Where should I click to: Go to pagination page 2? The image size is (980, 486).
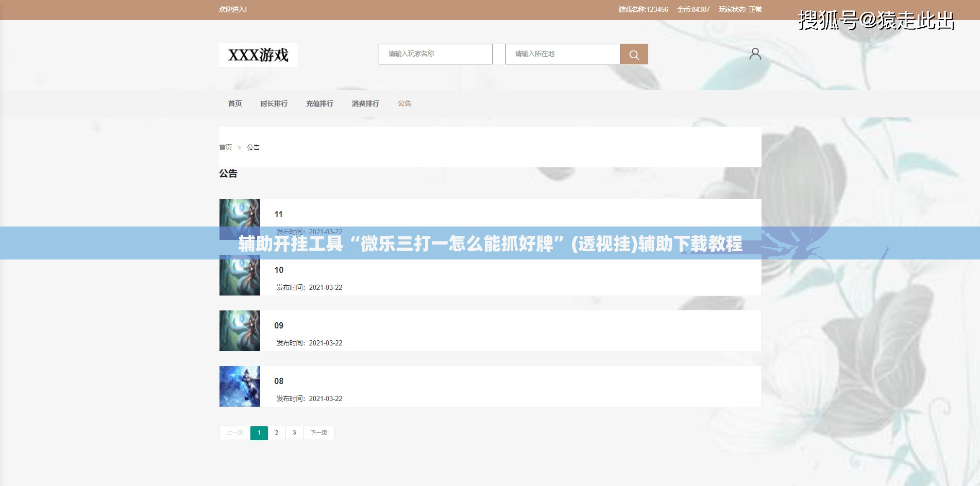tap(277, 433)
